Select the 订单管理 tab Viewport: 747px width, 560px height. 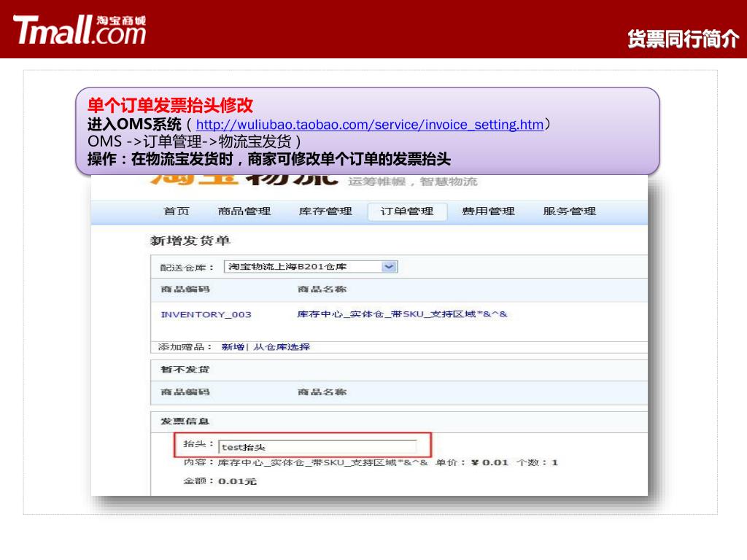pyautogui.click(x=407, y=211)
